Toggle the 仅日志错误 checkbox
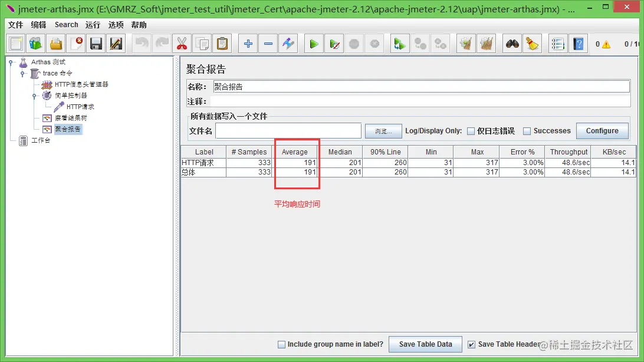Image resolution: width=644 pixels, height=362 pixels. 471,131
